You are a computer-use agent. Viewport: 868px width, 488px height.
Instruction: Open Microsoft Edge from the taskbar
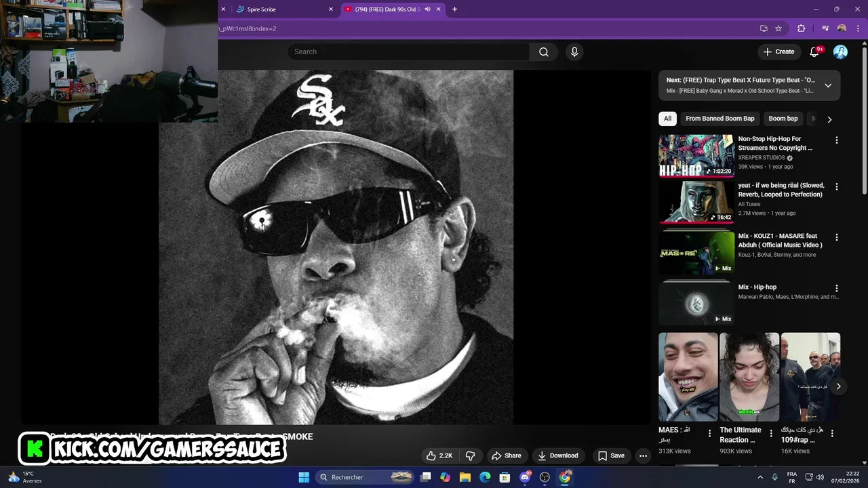tap(485, 477)
